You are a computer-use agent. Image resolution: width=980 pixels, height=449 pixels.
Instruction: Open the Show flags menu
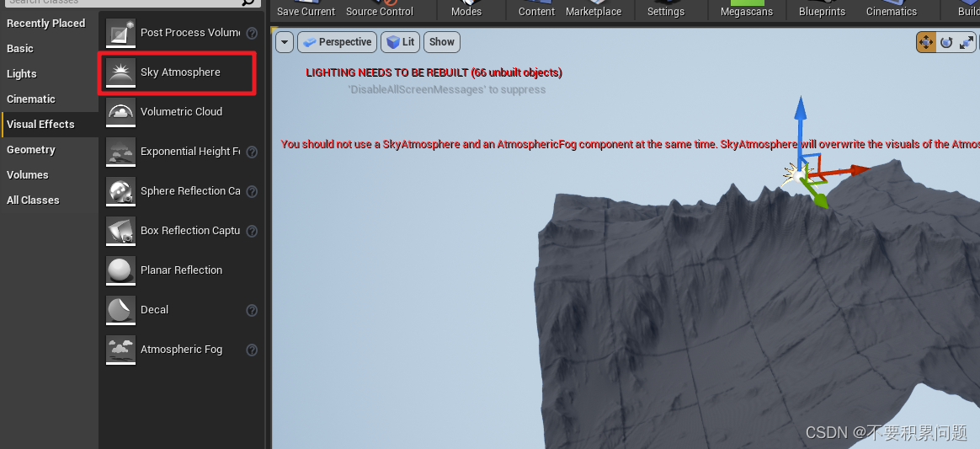click(442, 42)
